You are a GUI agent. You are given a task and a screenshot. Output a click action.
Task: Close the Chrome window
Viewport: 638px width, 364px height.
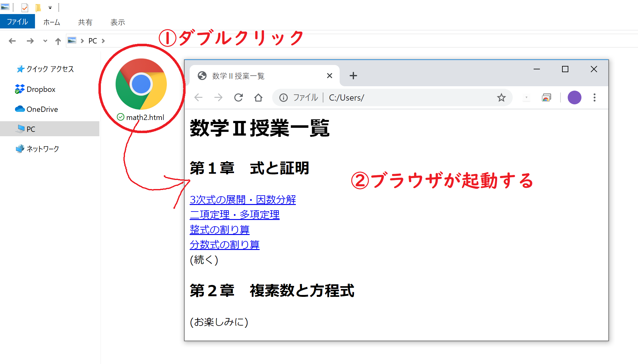[x=594, y=69]
